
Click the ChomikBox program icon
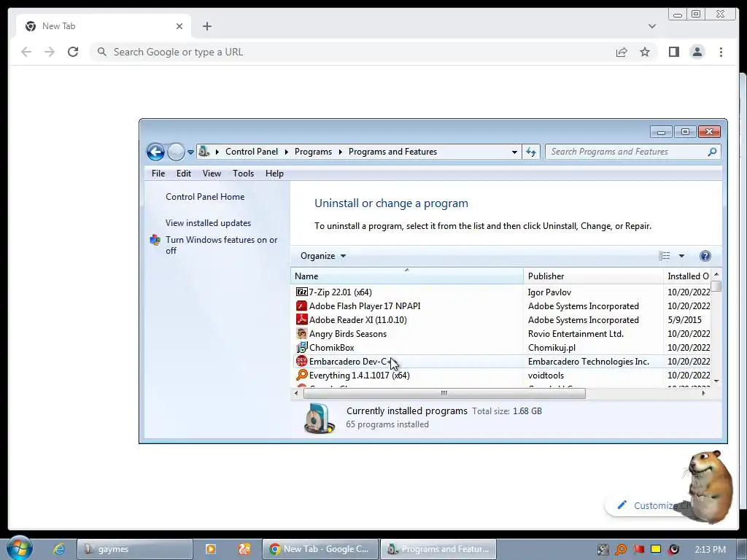(301, 347)
